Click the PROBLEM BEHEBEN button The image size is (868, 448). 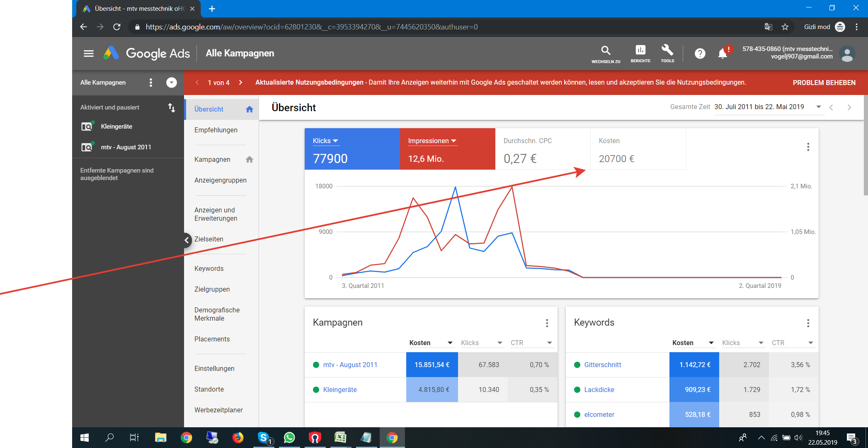point(824,83)
